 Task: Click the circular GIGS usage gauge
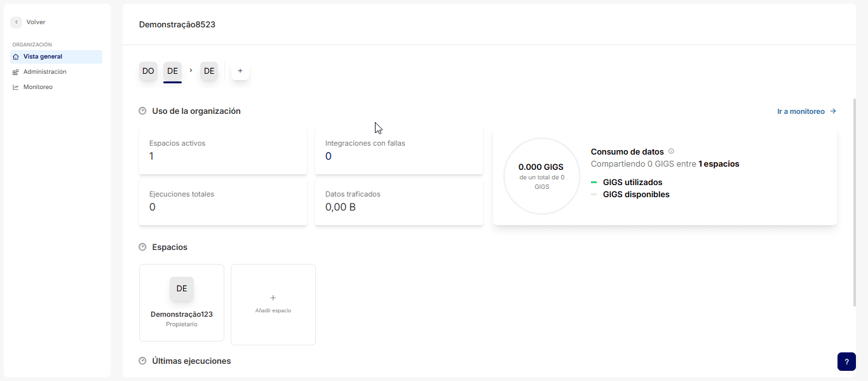coord(541,176)
